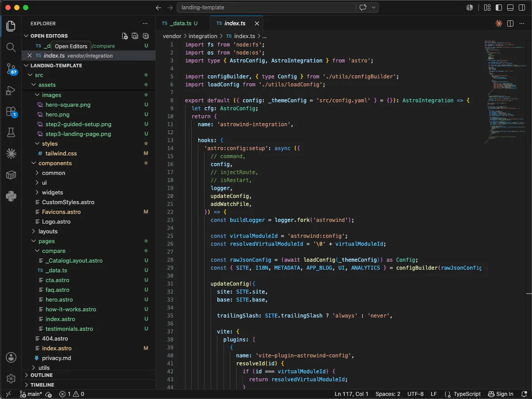Split the editor to the right
Screen dimensions: 532x399
(x=510, y=23)
